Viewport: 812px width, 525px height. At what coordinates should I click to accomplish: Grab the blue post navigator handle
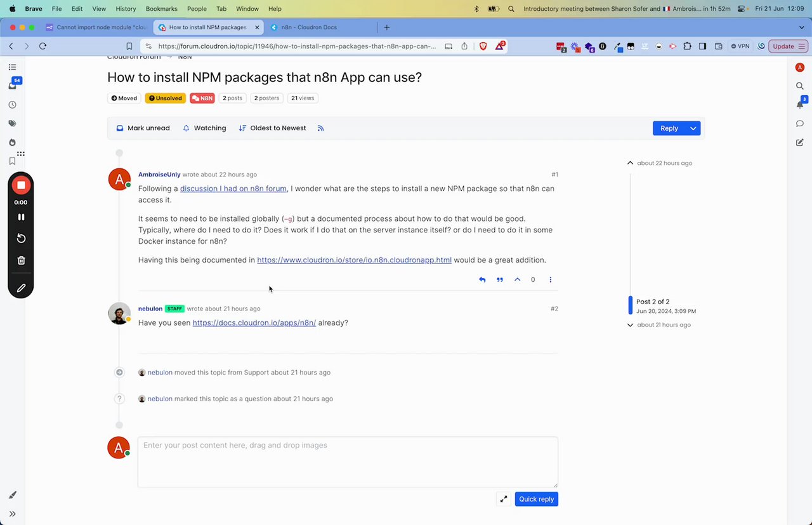pyautogui.click(x=631, y=305)
